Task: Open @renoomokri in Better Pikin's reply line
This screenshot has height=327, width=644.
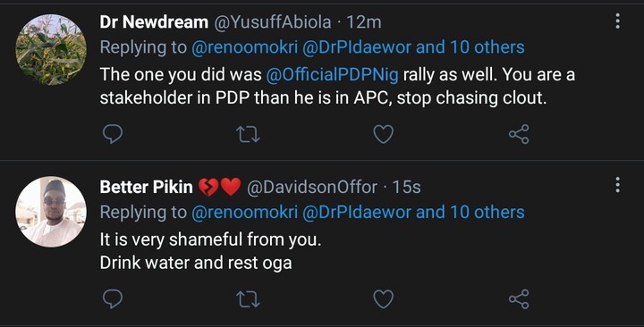Action: [244, 212]
